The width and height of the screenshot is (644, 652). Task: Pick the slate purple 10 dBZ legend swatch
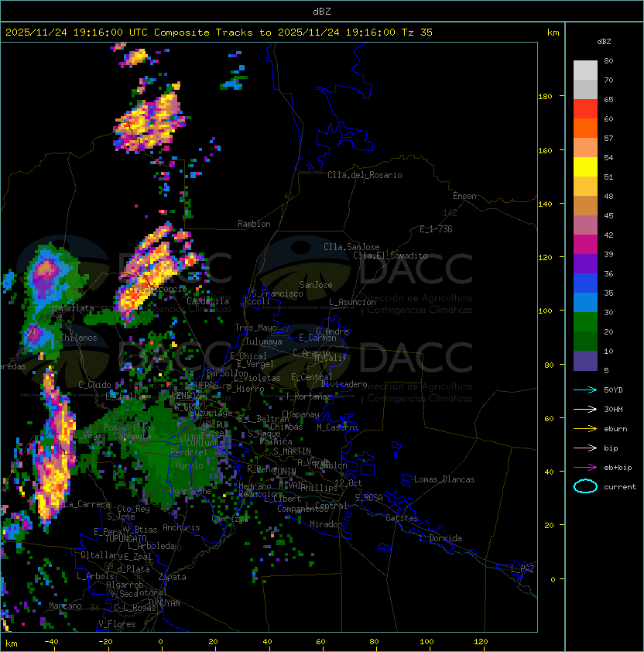tap(585, 361)
